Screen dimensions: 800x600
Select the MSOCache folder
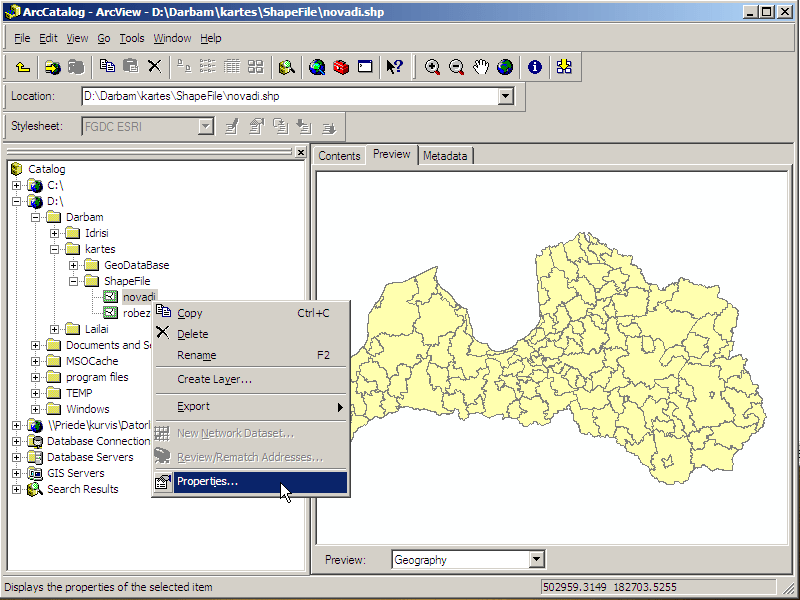pyautogui.click(x=92, y=361)
